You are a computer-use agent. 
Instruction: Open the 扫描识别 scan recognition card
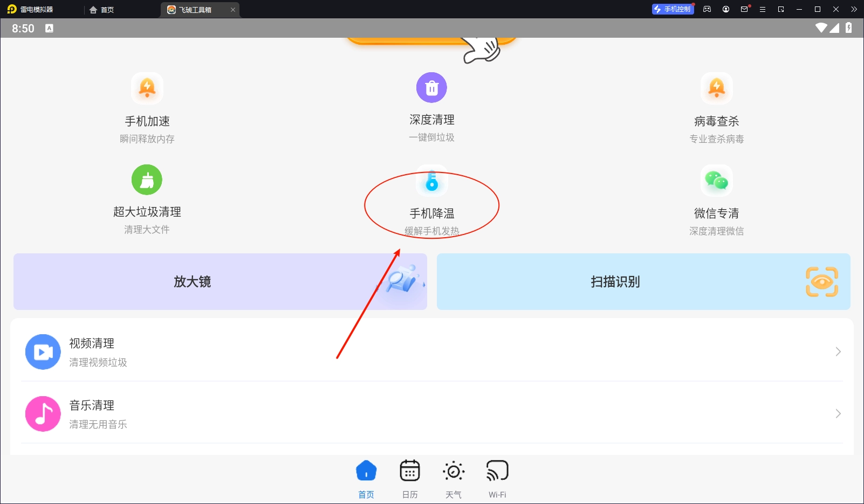[x=643, y=281]
